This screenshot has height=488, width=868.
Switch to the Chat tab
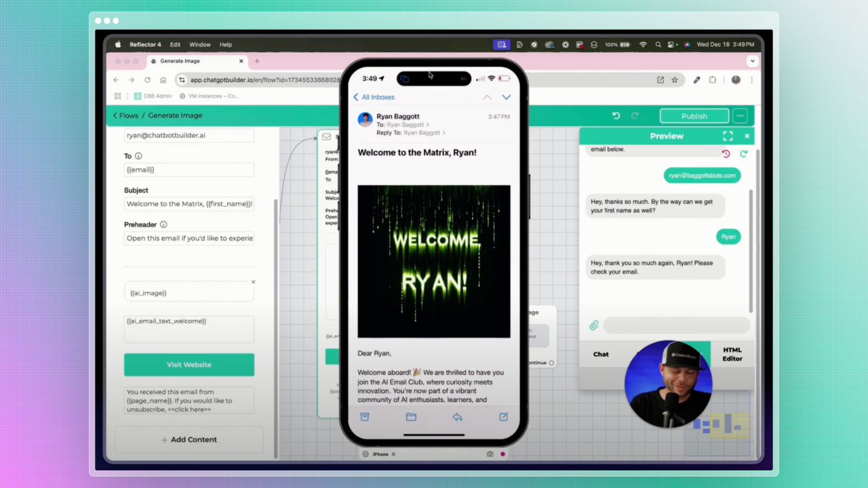tap(601, 354)
